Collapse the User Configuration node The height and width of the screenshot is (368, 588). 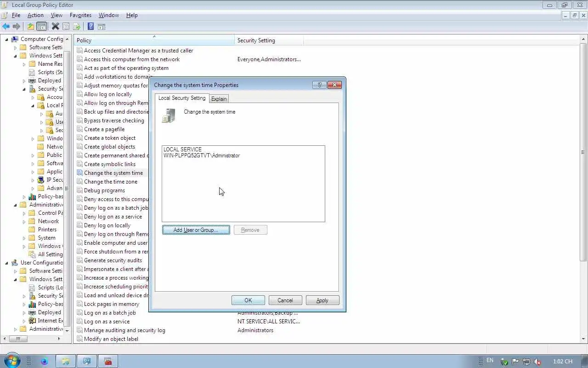6,263
